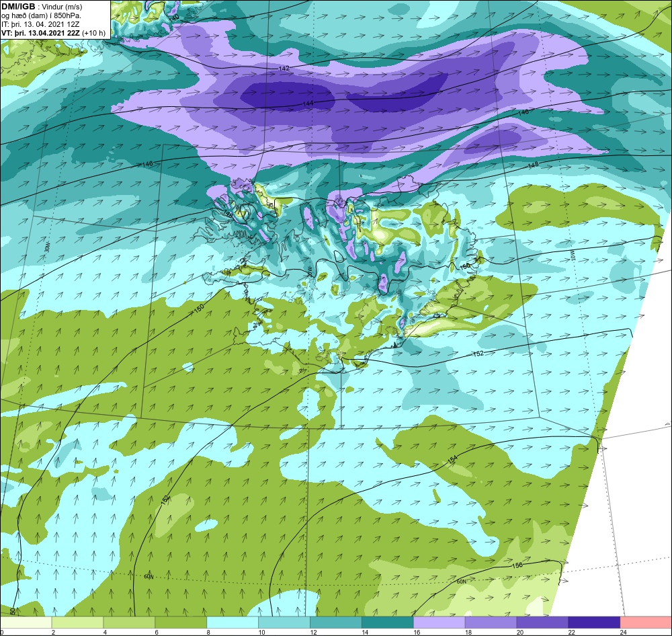Image resolution: width=672 pixels, height=636 pixels.
Task: Select the legend swatch between 20 and 22
Action: click(542, 623)
